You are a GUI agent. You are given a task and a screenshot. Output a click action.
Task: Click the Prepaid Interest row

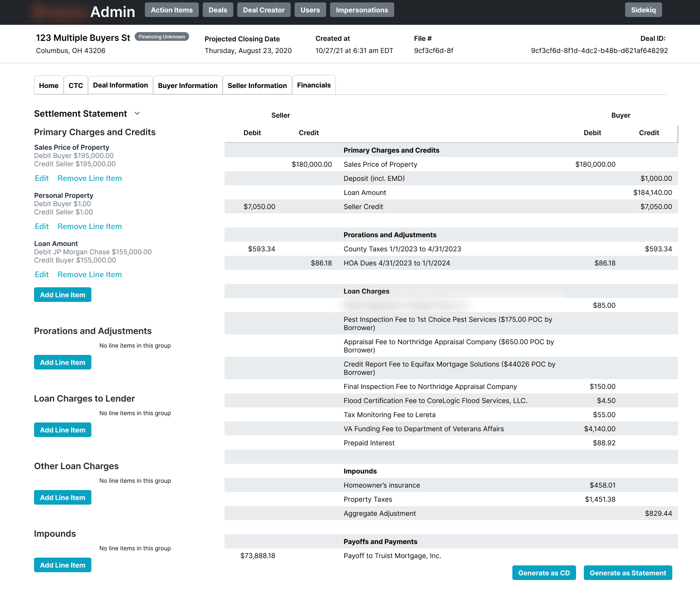point(451,443)
